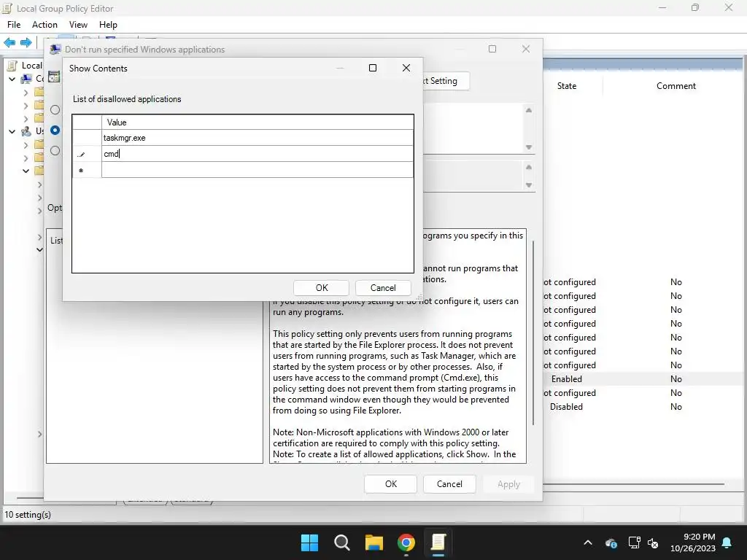Click the Apply button
This screenshot has height=560, width=747.
tap(508, 484)
